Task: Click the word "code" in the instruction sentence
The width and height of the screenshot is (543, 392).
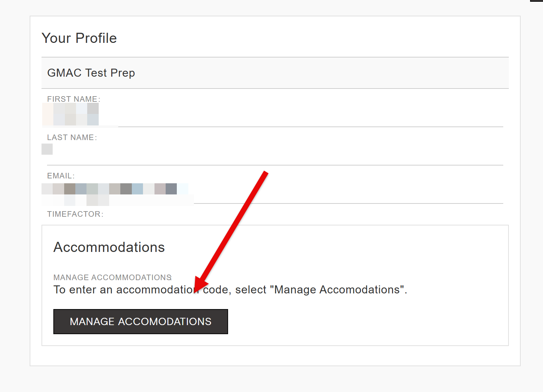Action: pos(216,290)
